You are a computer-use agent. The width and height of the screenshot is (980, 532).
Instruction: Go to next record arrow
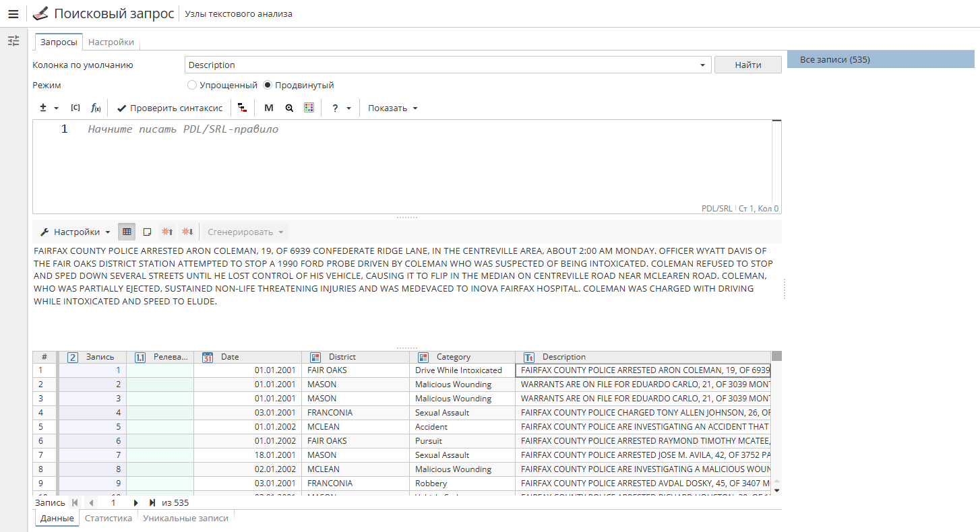tap(135, 502)
